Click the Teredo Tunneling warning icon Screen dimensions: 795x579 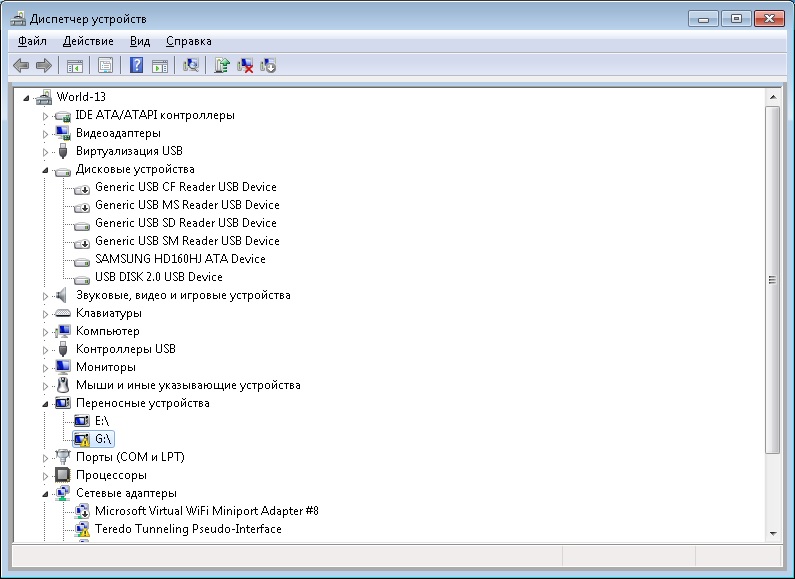[82, 529]
